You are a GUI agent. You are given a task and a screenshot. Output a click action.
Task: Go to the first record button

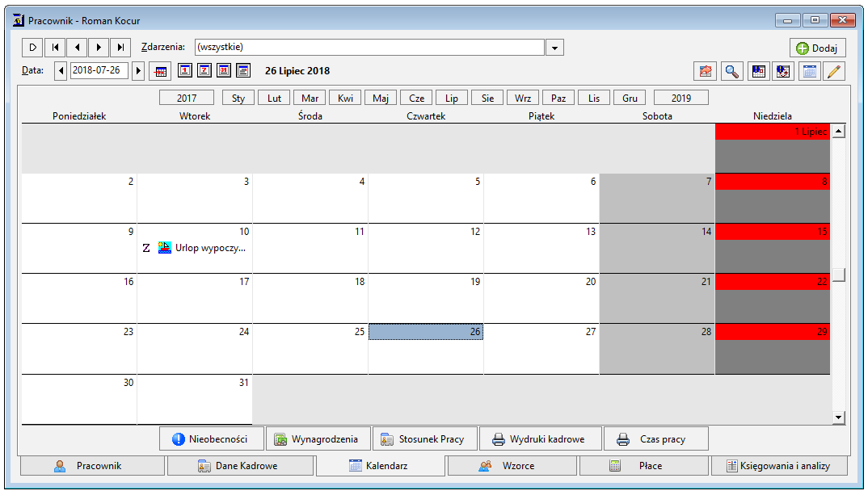coord(55,48)
